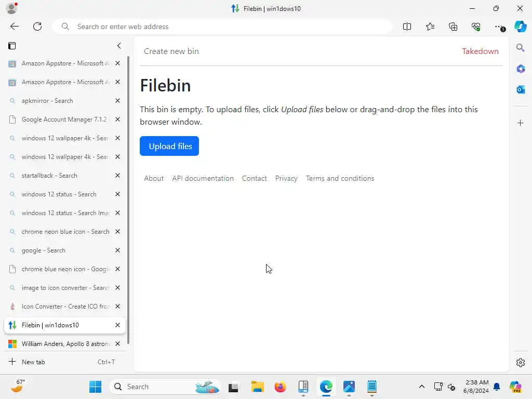532x399 pixels.
Task: Close the William Anders tab
Action: pyautogui.click(x=117, y=344)
